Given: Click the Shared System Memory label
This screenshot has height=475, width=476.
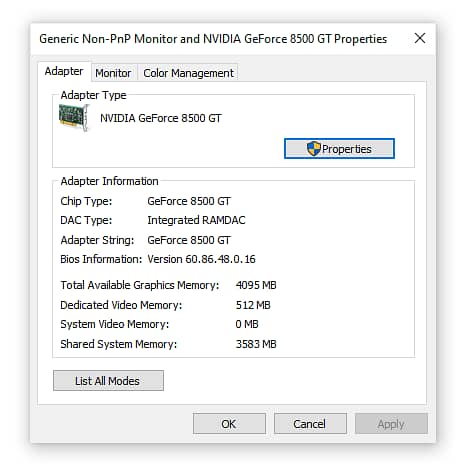Looking at the screenshot, I should point(119,344).
